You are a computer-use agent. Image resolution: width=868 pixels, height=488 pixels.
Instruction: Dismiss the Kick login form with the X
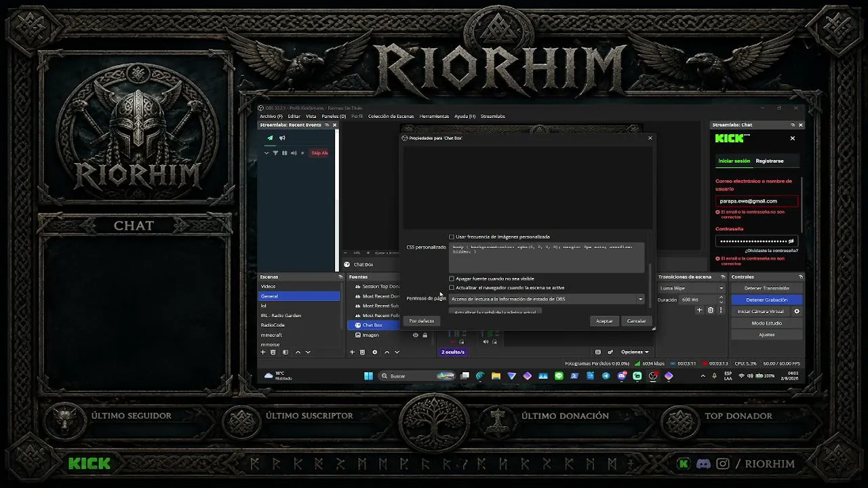[792, 138]
